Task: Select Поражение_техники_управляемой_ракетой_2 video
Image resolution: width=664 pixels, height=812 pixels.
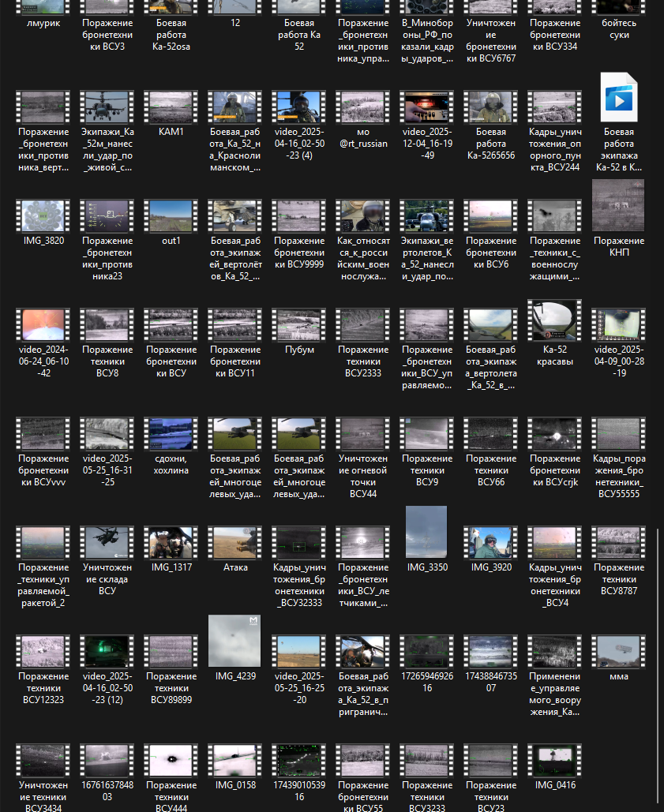Action: point(43,567)
